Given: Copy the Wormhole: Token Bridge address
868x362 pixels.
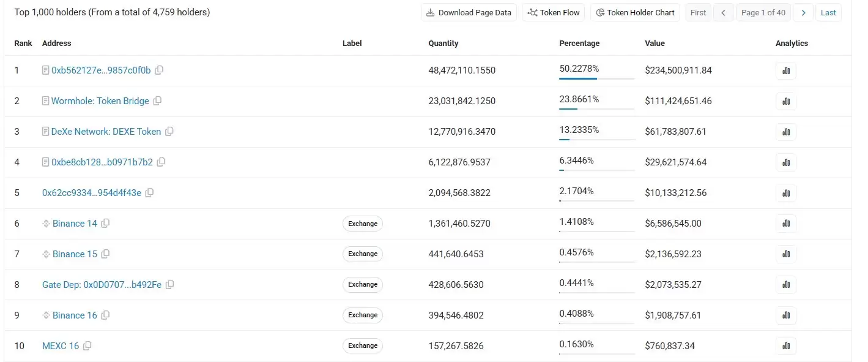Looking at the screenshot, I should pyautogui.click(x=157, y=101).
